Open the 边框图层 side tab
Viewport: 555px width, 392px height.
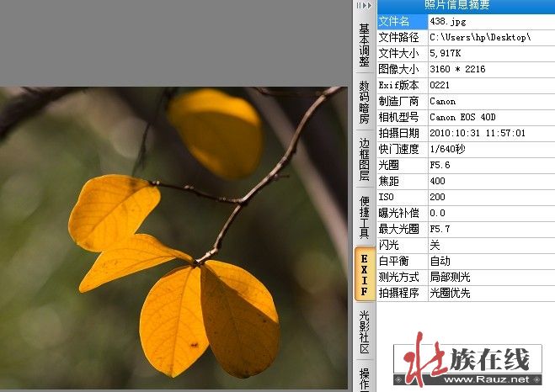coord(364,159)
